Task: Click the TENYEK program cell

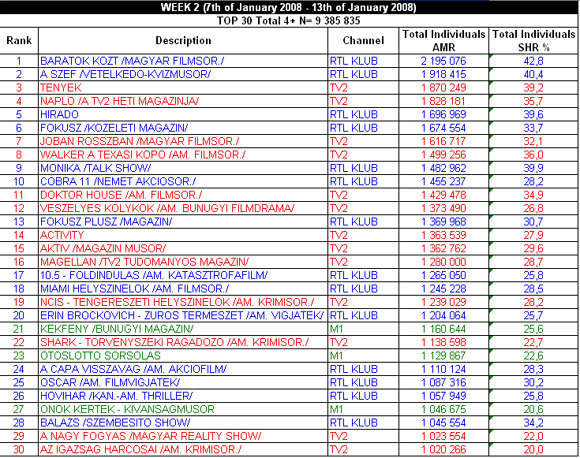Action: 183,88
